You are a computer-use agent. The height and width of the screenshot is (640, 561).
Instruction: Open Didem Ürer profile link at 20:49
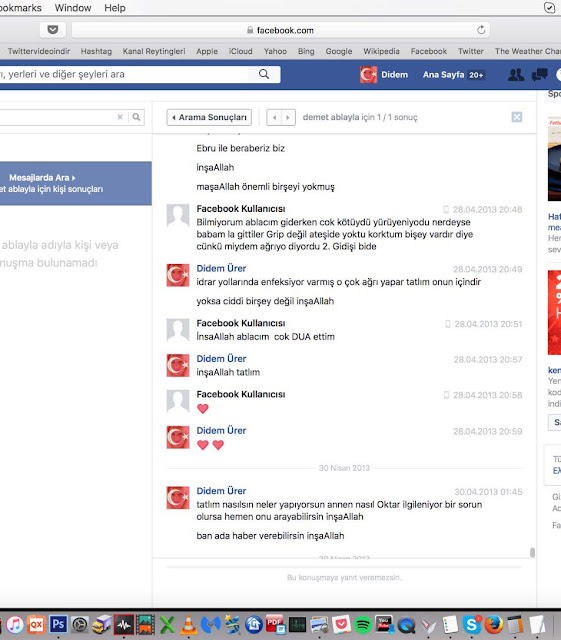[221, 268]
